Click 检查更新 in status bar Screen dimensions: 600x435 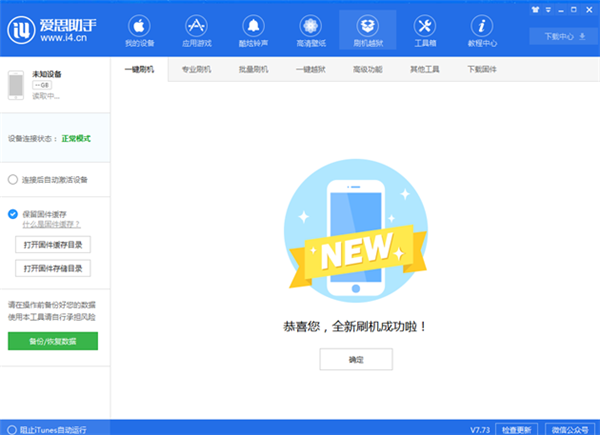click(x=516, y=429)
